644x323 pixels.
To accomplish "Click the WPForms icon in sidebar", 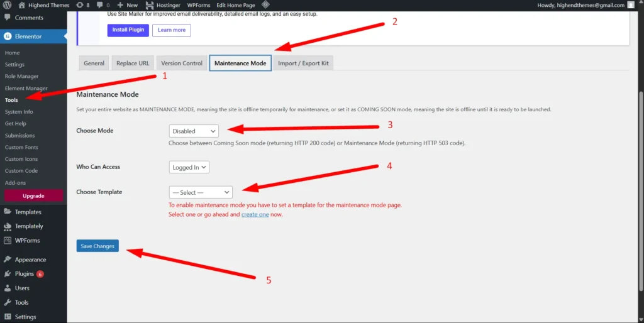I will coord(8,240).
